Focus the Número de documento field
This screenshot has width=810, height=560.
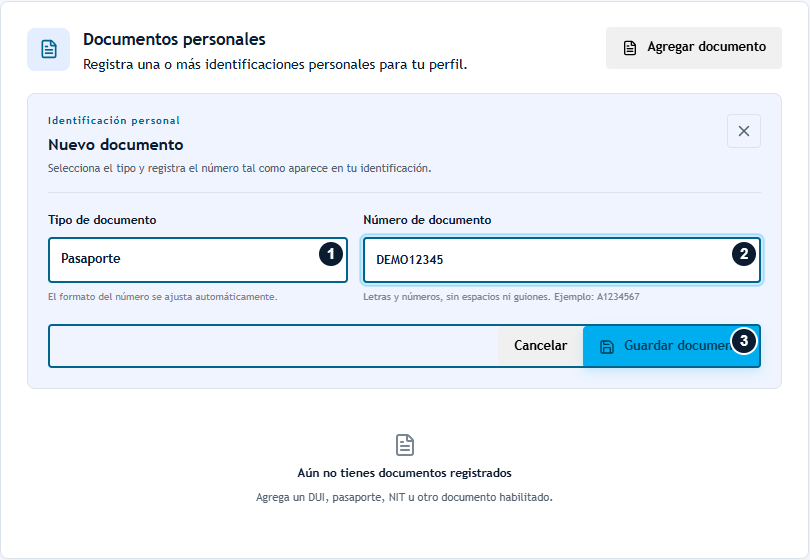click(x=562, y=259)
